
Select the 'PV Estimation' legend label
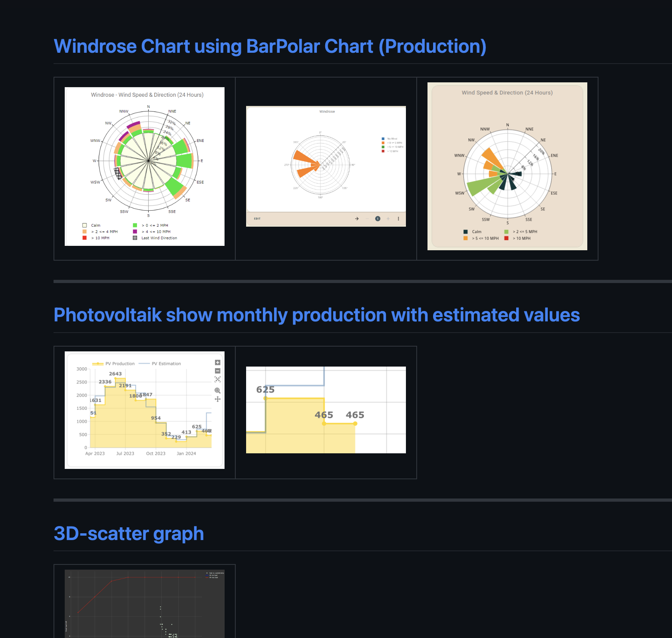(x=165, y=363)
